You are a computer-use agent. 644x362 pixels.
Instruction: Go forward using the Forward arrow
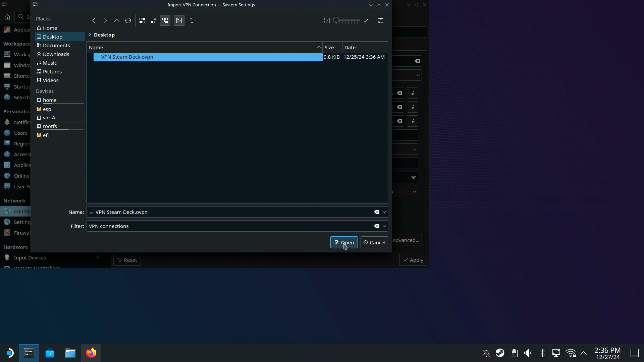(x=105, y=21)
